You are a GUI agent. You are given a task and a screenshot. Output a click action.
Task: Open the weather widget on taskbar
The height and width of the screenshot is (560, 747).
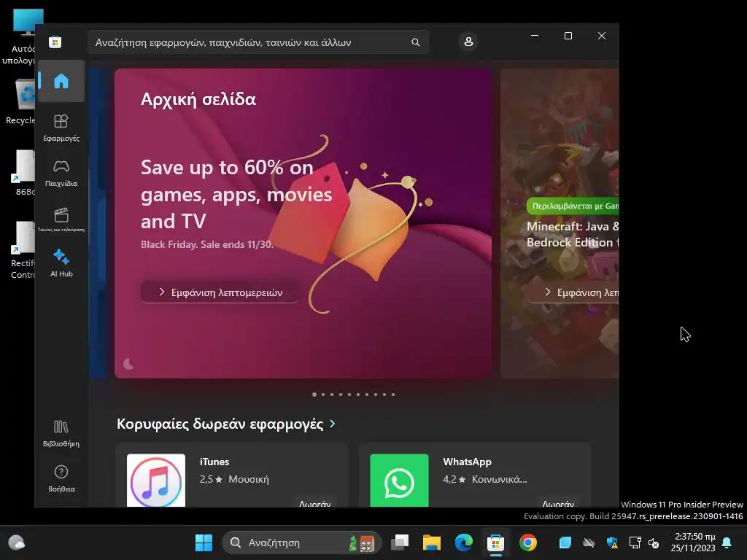point(17,542)
